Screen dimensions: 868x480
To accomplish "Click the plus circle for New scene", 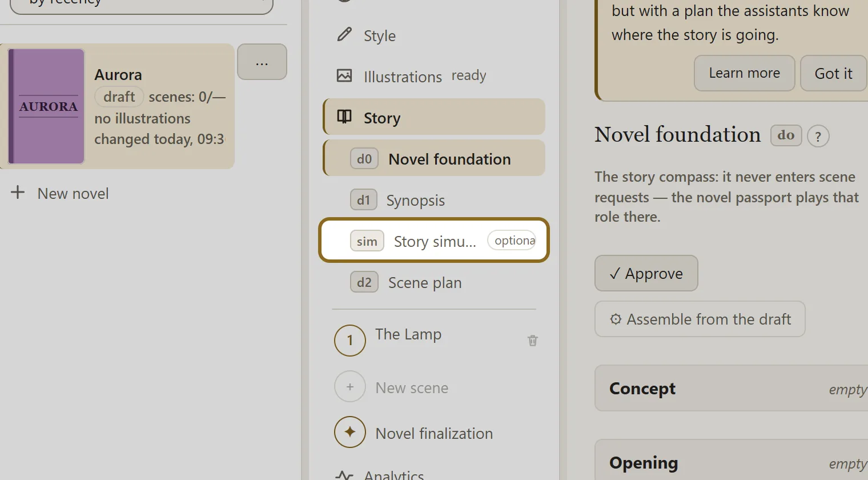I will pos(350,387).
